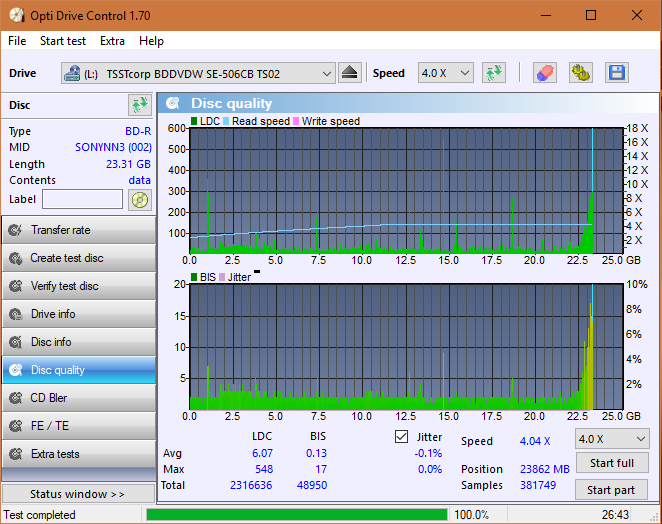This screenshot has height=524, width=662.
Task: Click the Extra tests sidebar icon
Action: pos(16,454)
